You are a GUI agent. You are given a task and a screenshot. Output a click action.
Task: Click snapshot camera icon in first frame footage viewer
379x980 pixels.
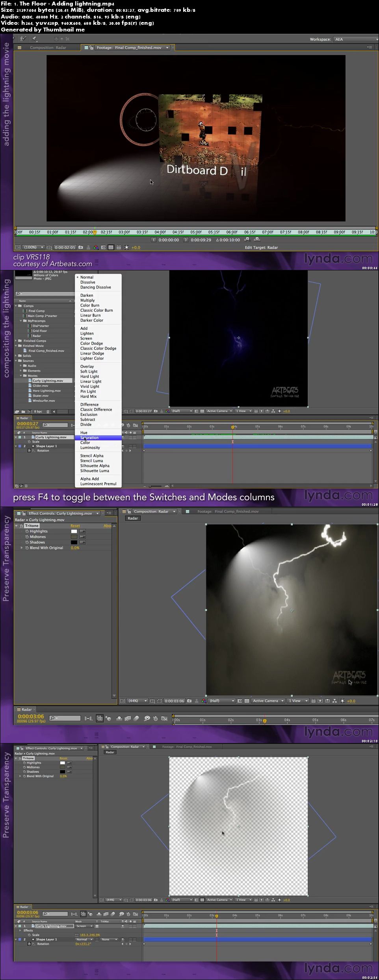[x=80, y=248]
